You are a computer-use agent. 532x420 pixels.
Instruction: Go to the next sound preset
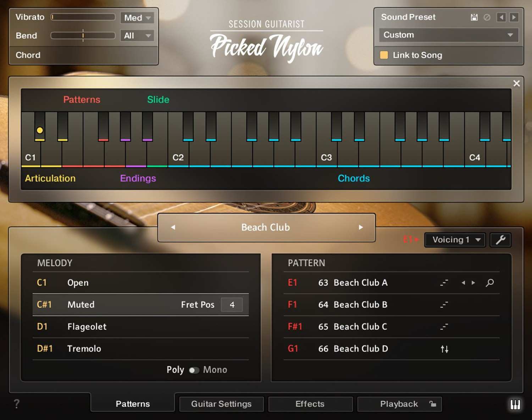514,17
